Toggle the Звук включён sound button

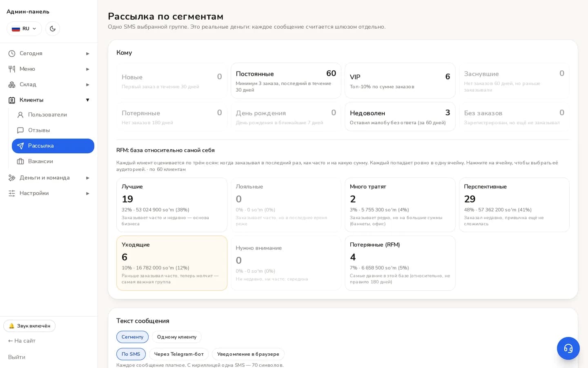pos(29,326)
